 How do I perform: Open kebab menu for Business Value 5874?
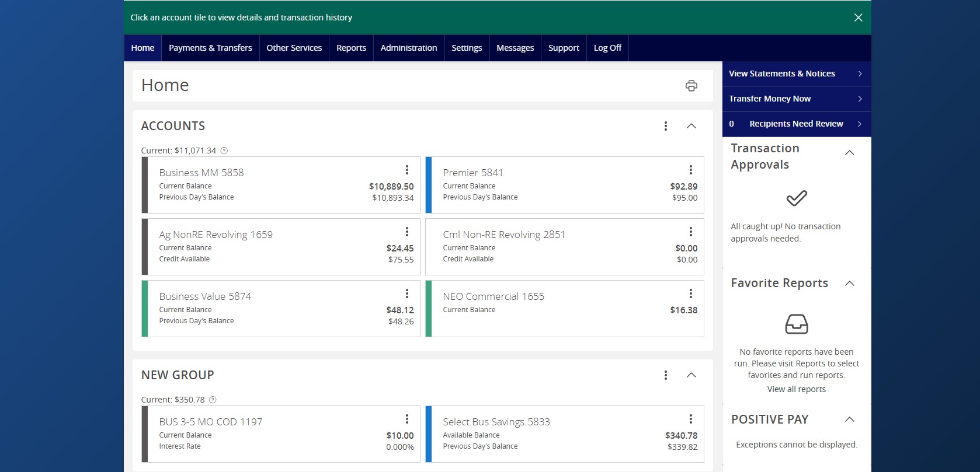(x=406, y=293)
